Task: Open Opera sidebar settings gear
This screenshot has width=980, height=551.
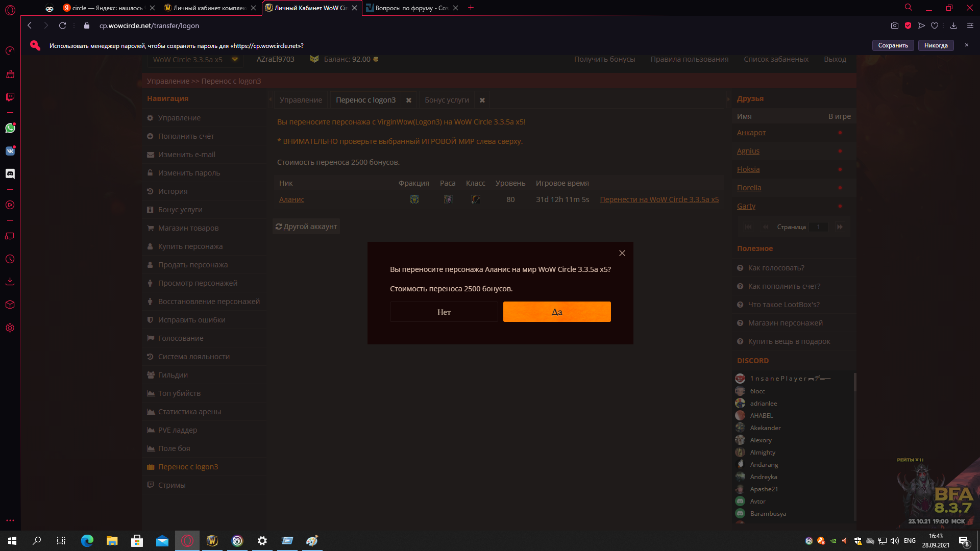Action: coord(10,328)
